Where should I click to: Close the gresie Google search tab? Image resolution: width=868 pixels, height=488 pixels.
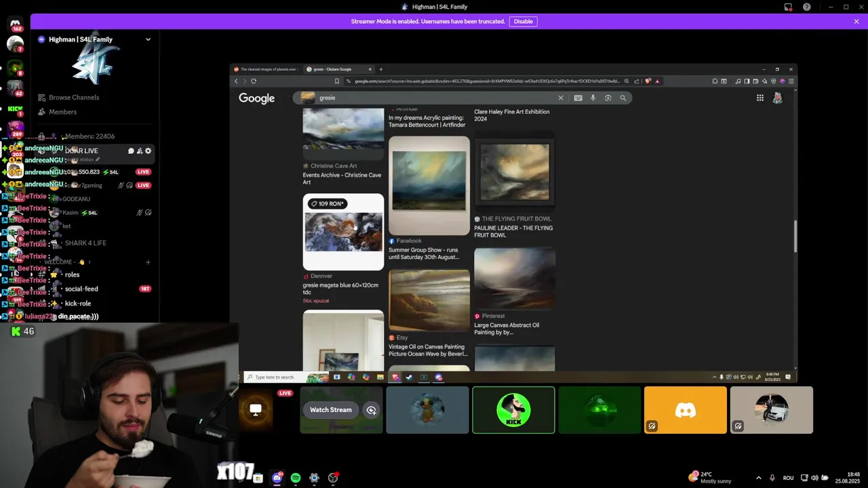pos(370,69)
